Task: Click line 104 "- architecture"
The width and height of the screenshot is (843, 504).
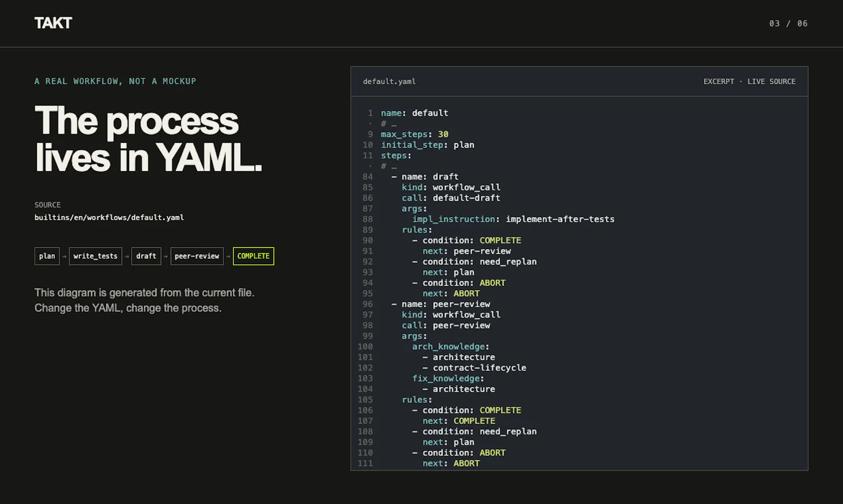Action: click(459, 389)
